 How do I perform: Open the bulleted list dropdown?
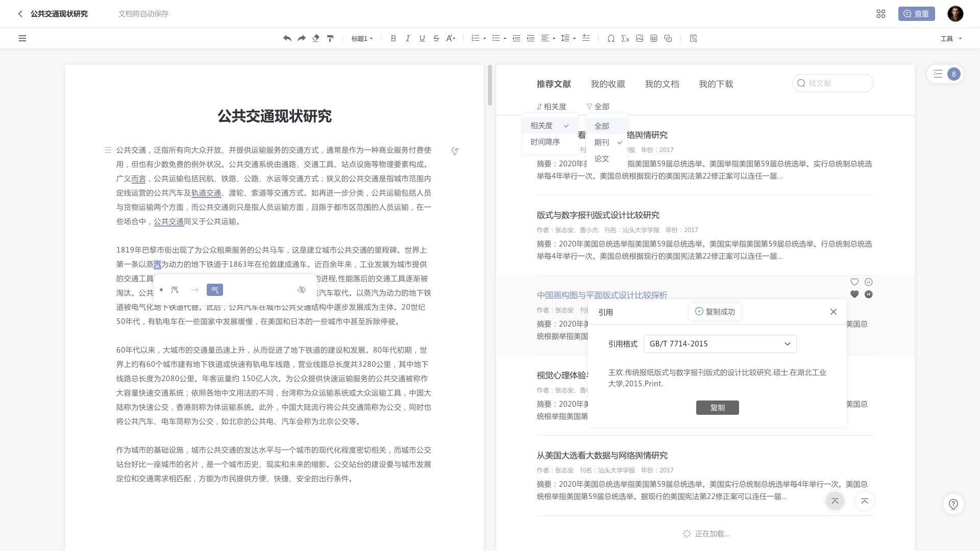[499, 38]
